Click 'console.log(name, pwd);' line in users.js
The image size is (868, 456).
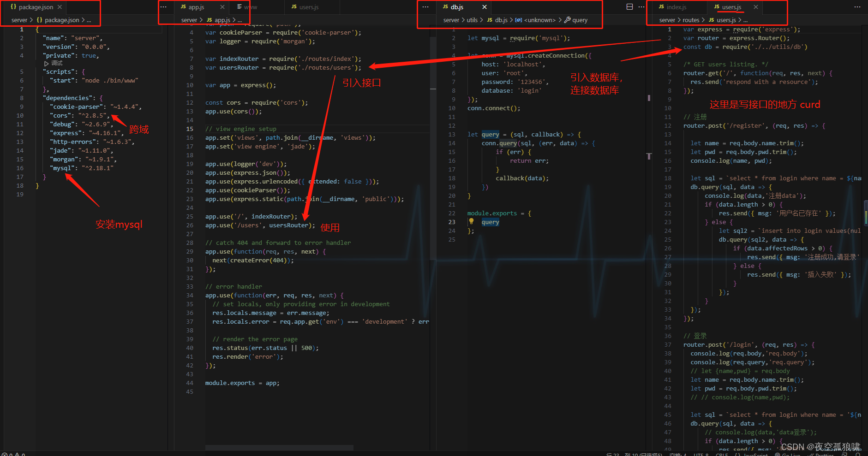(731, 160)
